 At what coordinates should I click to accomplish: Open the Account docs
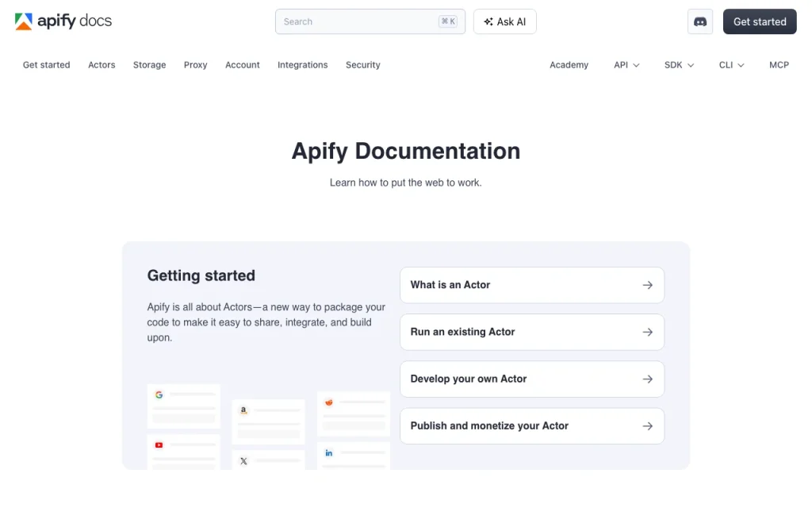[243, 65]
